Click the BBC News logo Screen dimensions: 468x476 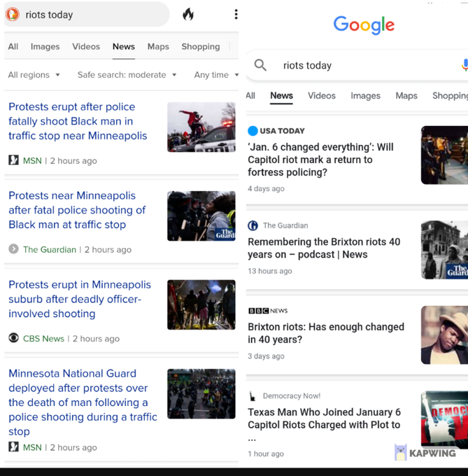(x=268, y=311)
